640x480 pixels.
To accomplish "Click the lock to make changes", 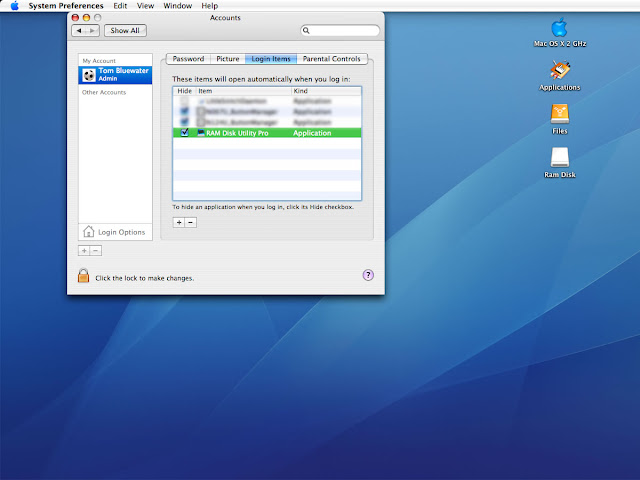I will [x=83, y=276].
